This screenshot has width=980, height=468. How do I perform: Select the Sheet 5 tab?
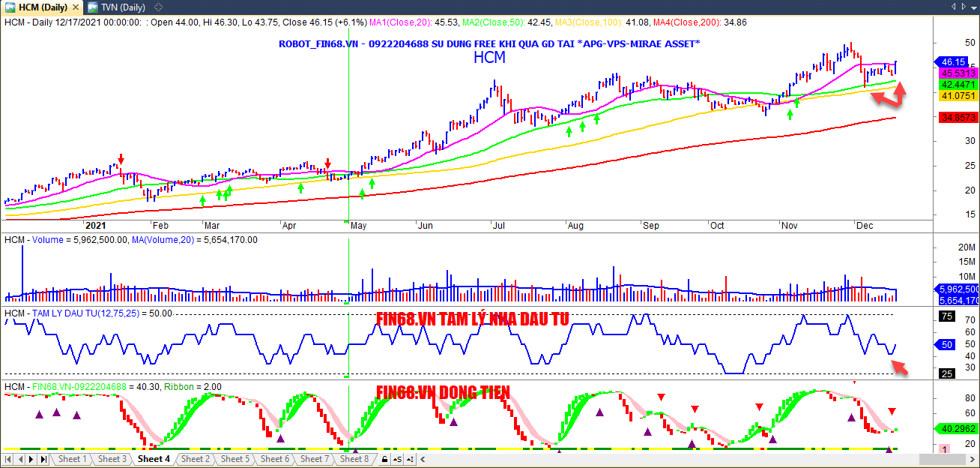(235, 459)
